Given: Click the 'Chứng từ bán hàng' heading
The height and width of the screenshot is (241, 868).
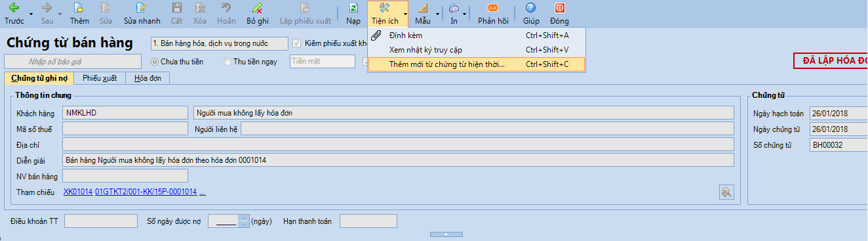Looking at the screenshot, I should [x=69, y=43].
